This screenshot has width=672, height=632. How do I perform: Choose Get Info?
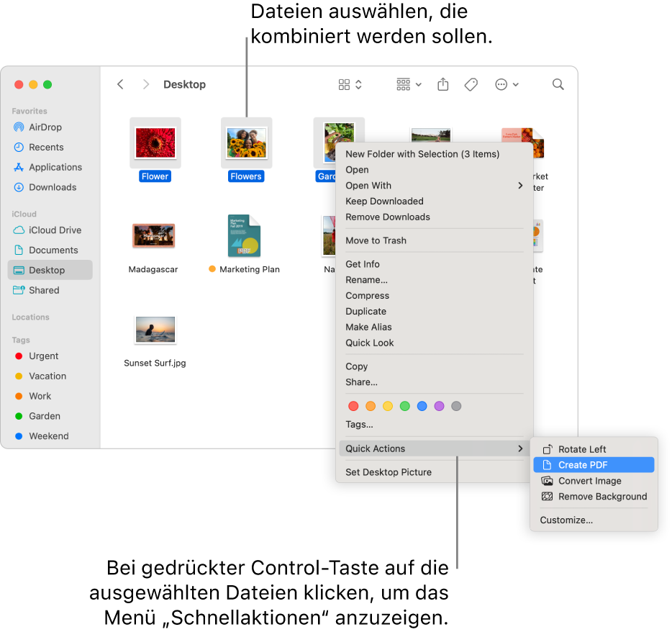pyautogui.click(x=434, y=264)
